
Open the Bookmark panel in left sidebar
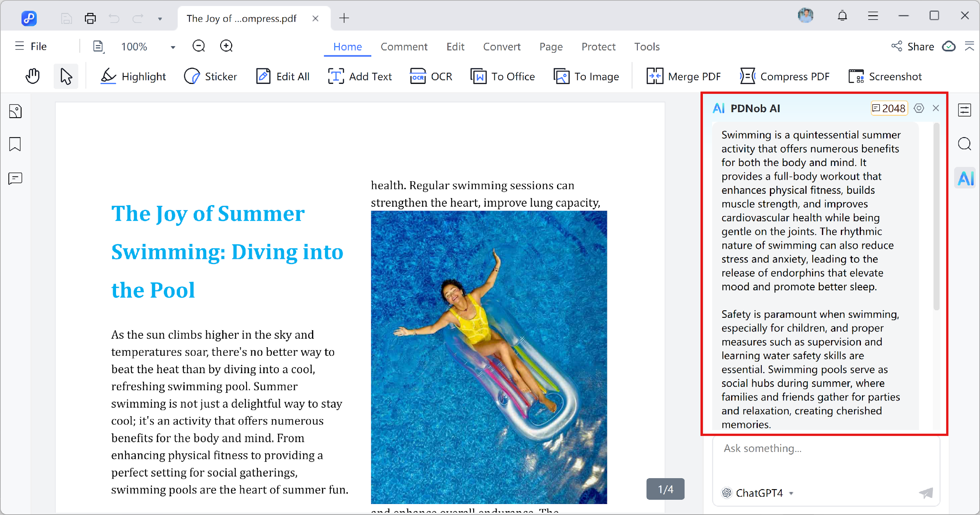click(15, 144)
